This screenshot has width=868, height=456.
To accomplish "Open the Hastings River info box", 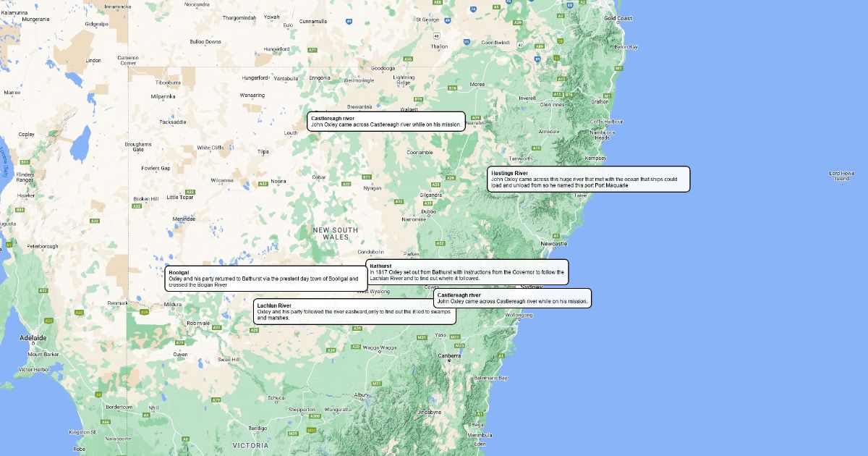I will [x=588, y=180].
